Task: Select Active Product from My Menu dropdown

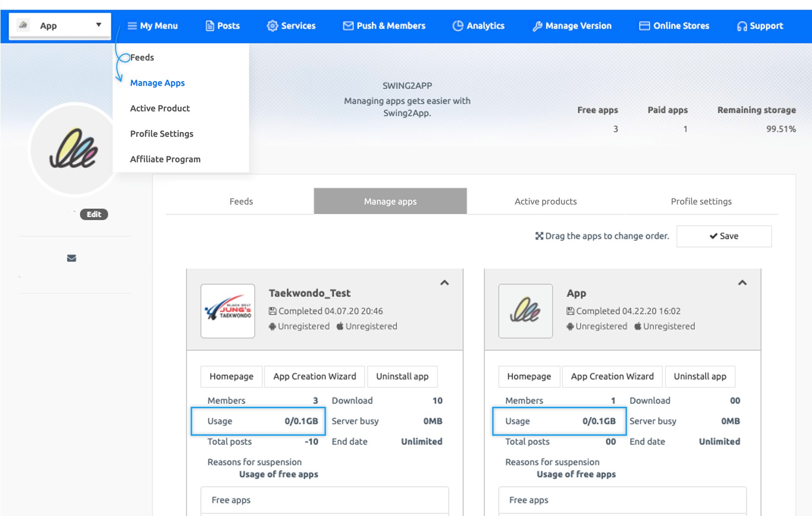Action: (x=160, y=108)
